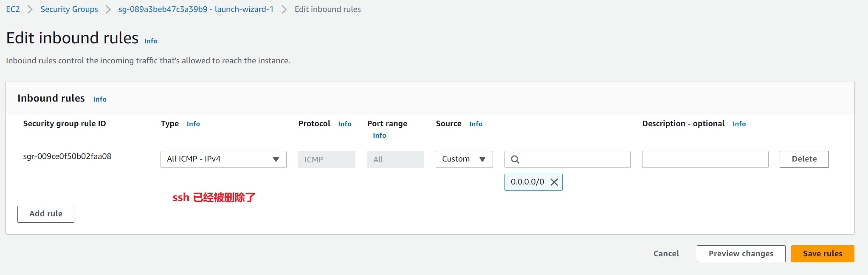
Task: Open the Type dropdown showing All ICMP - IPv4
Action: pos(223,159)
